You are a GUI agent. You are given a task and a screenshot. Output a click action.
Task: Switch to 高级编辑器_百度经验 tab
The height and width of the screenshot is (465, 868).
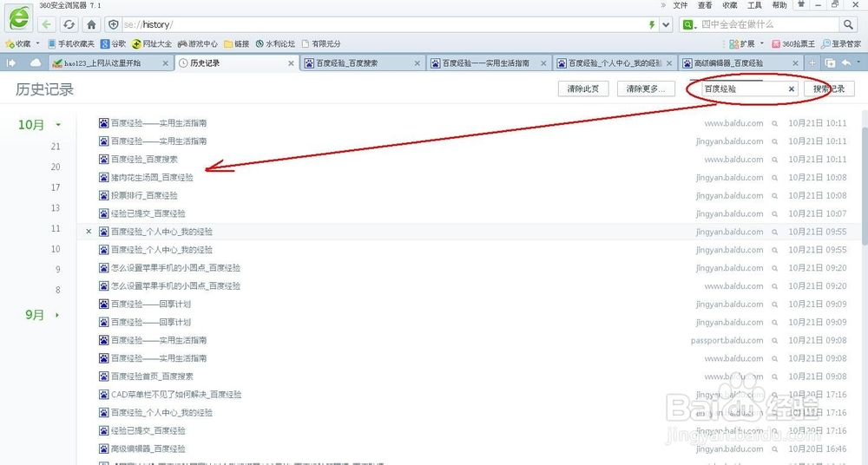(741, 63)
